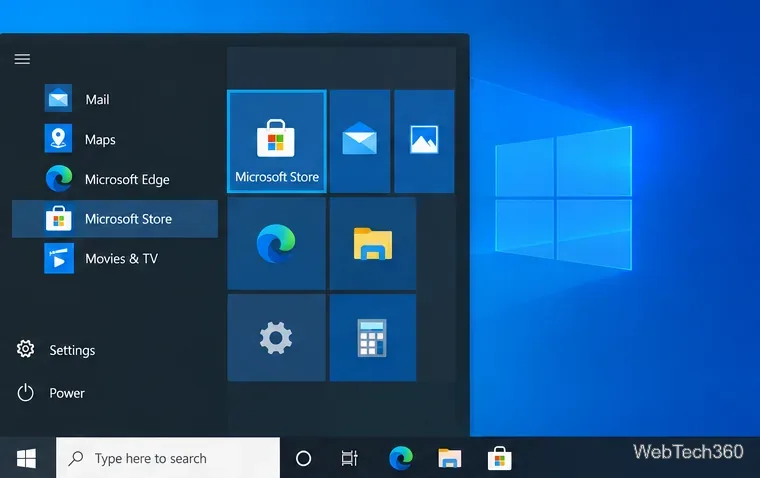Open Microsoft Store from the taskbar
760x478 pixels.
click(500, 458)
